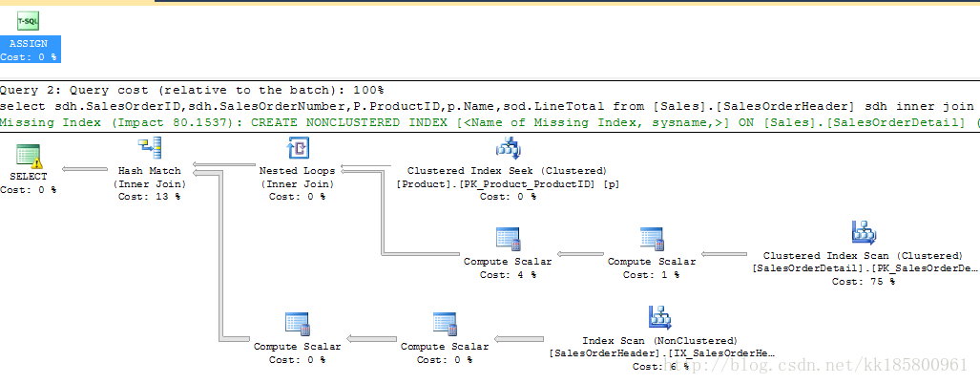Click the Cost: 75 % text
Screen dimensions: 980x384
click(864, 282)
